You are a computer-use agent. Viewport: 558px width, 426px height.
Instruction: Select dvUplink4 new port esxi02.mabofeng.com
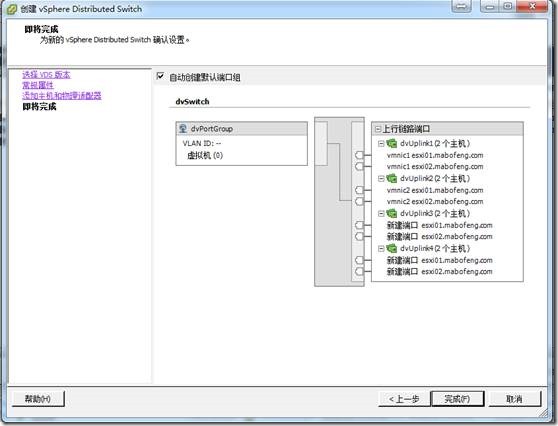click(439, 271)
